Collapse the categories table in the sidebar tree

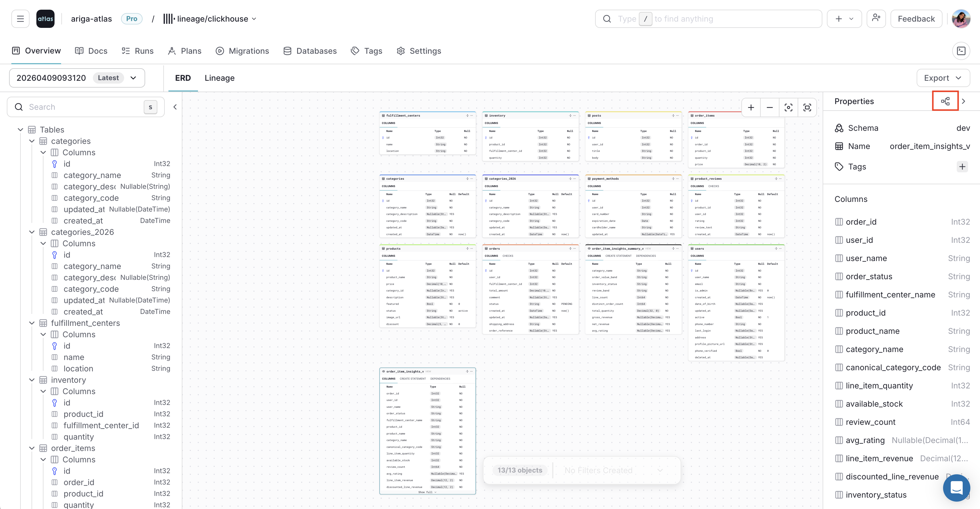tap(32, 141)
